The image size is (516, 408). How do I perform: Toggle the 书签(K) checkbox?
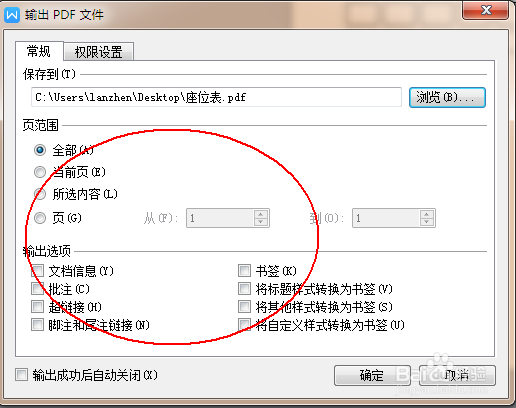(x=244, y=271)
